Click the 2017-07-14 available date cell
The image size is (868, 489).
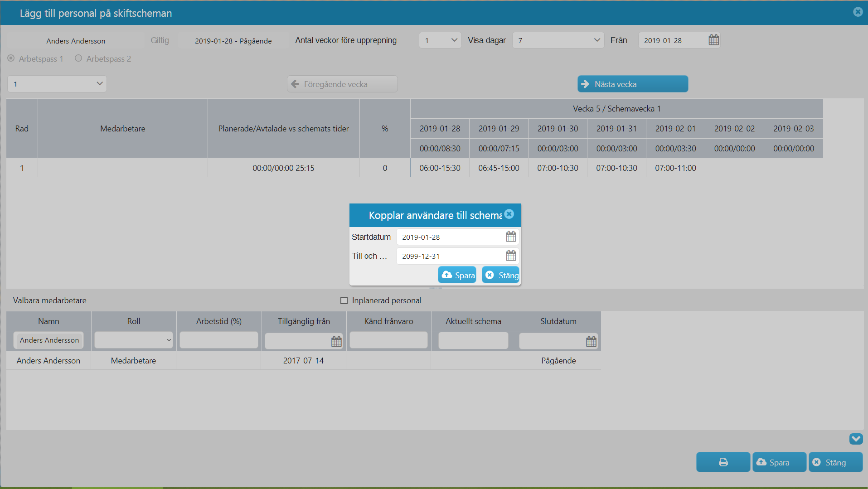(x=303, y=361)
